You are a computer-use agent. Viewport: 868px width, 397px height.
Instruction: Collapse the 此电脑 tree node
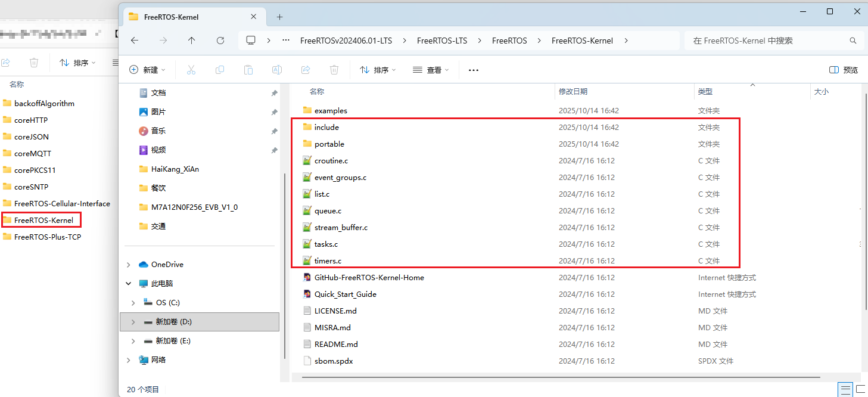click(x=129, y=284)
